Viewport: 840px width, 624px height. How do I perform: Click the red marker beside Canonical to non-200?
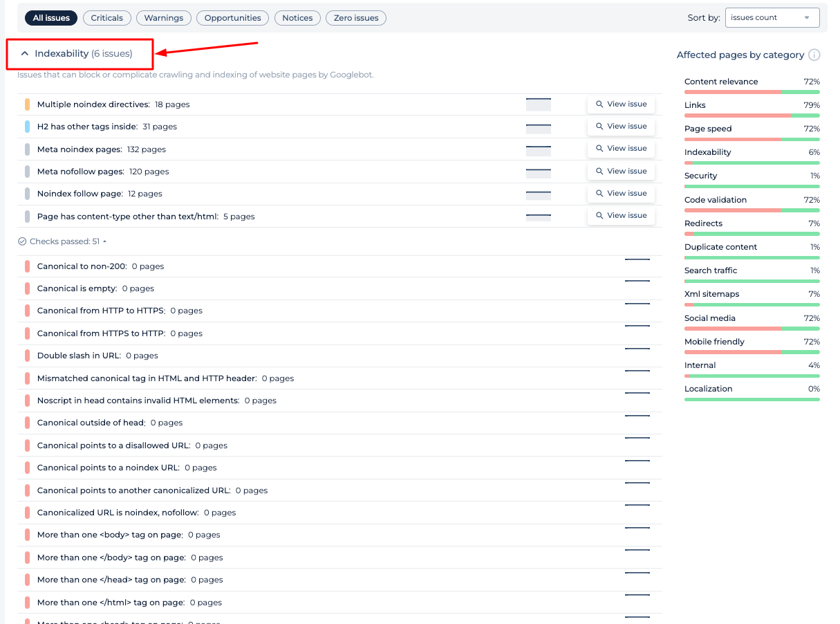[27, 266]
